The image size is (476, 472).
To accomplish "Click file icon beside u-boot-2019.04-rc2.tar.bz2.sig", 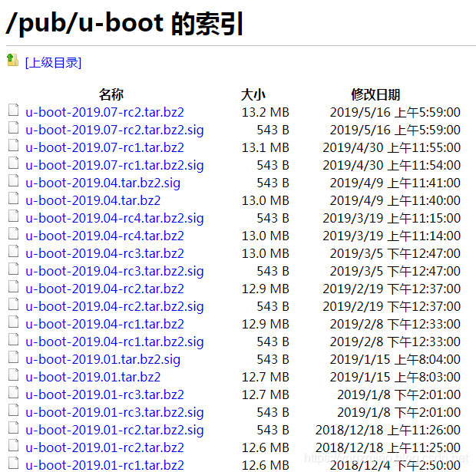I will tap(13, 304).
